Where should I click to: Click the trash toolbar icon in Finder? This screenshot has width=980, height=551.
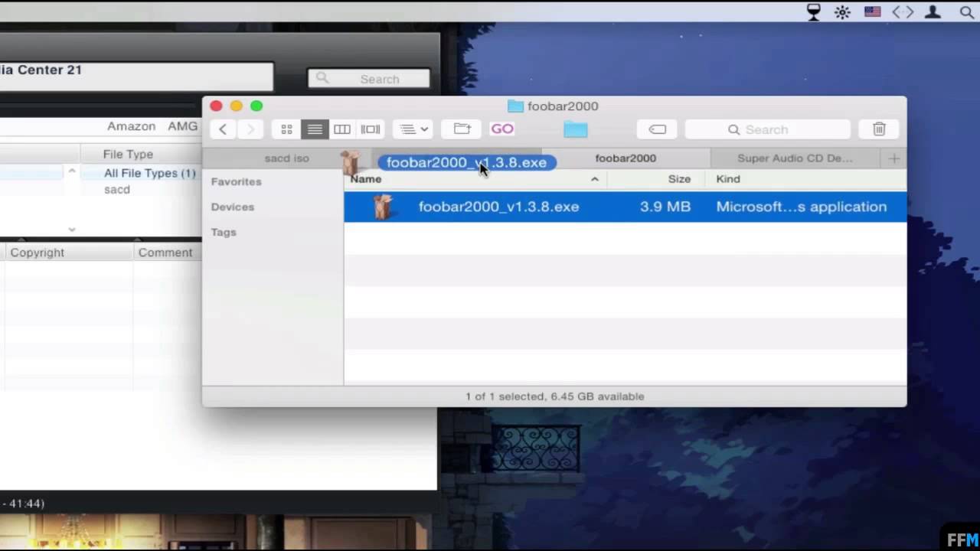click(x=879, y=129)
